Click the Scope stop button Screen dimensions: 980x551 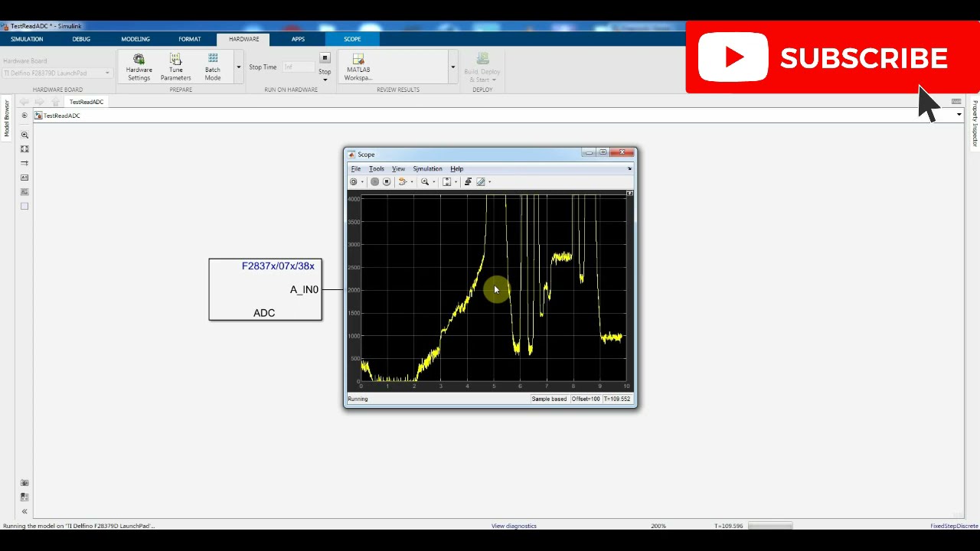point(387,182)
